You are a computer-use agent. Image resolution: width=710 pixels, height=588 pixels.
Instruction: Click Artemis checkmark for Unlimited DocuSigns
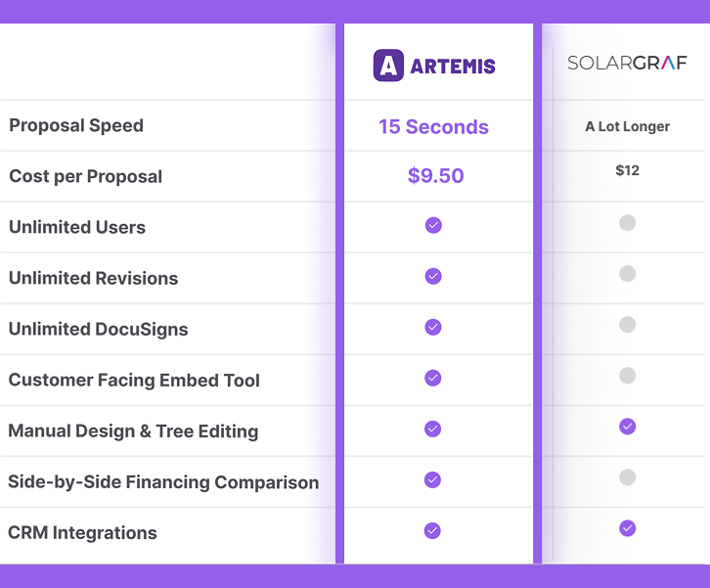(x=433, y=327)
